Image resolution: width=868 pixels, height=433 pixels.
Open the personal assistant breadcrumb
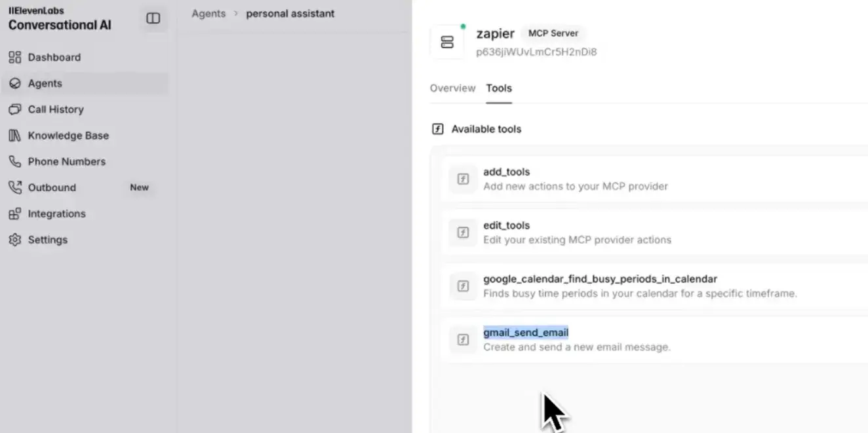click(290, 14)
